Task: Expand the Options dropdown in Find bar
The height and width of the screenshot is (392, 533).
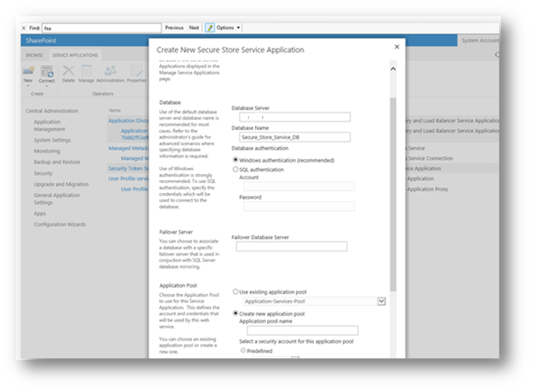Action: [229, 28]
